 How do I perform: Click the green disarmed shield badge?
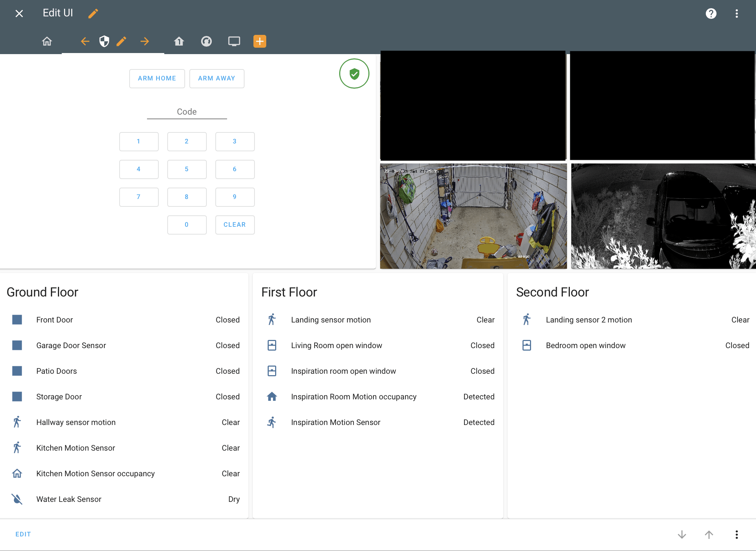[x=354, y=74]
